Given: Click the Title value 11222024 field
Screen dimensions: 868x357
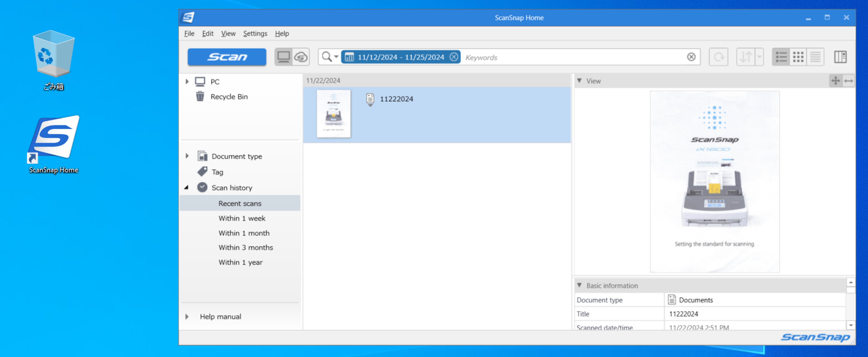Looking at the screenshot, I should pos(755,314).
